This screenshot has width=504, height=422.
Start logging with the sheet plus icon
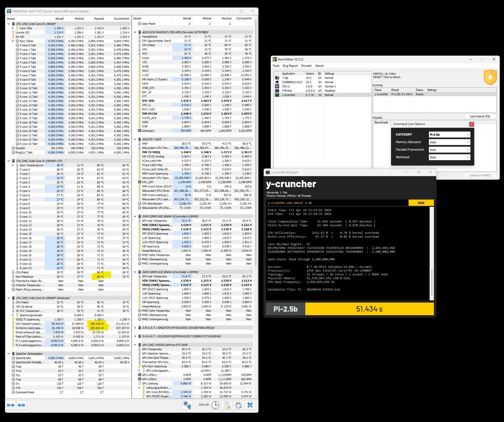coord(227,405)
